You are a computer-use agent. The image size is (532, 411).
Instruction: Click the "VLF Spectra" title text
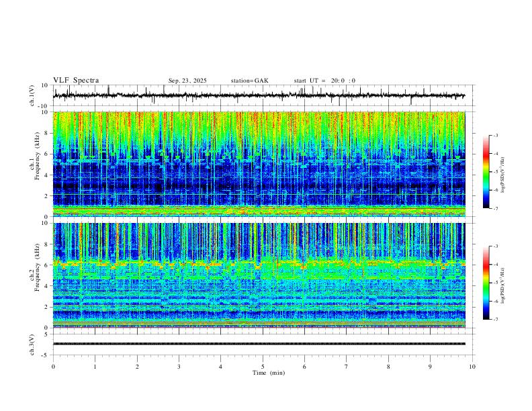pos(76,81)
